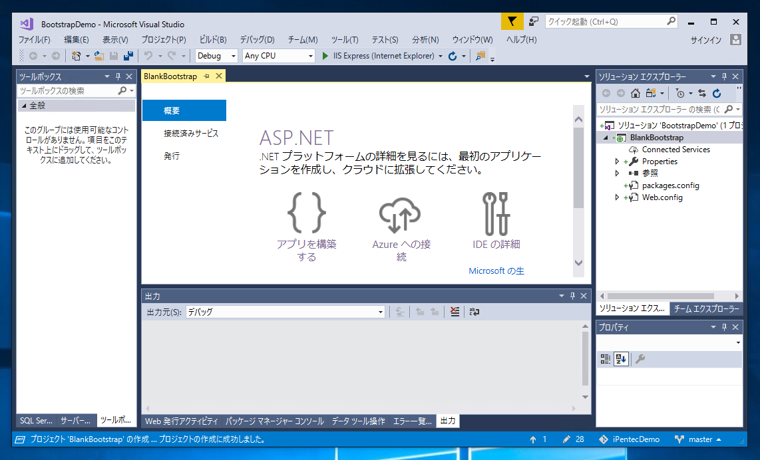Click the tools icon above IDE の詳細
Screen dimensions: 760x460
pos(496,213)
